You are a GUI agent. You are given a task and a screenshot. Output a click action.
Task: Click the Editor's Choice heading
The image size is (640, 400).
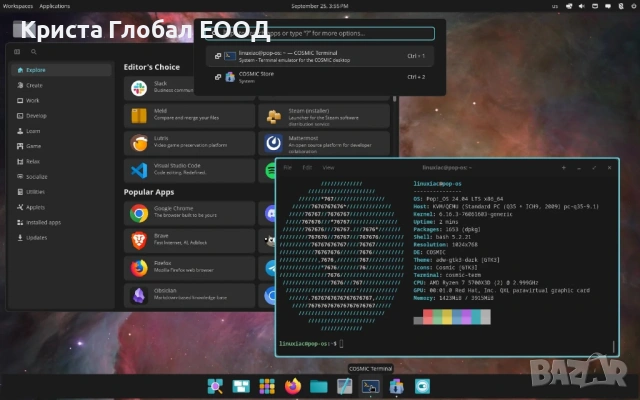coord(152,67)
